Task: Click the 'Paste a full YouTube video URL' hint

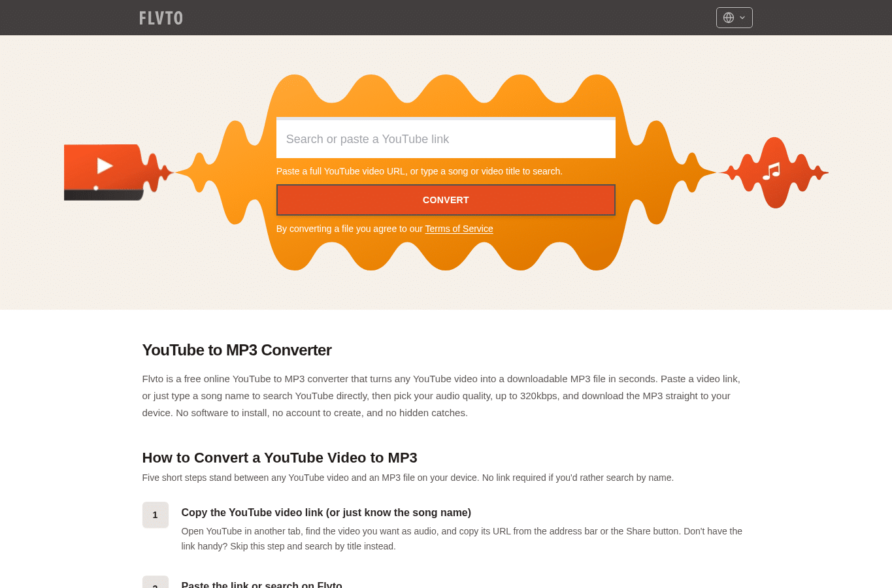Action: click(419, 171)
